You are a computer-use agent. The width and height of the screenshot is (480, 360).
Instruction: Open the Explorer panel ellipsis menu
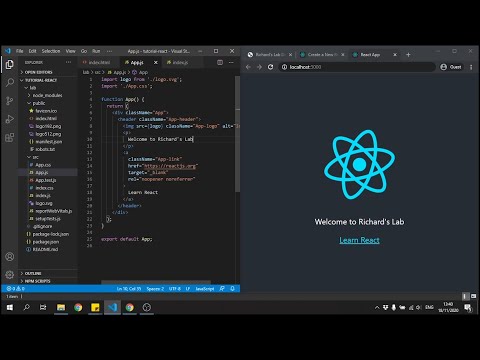point(68,62)
